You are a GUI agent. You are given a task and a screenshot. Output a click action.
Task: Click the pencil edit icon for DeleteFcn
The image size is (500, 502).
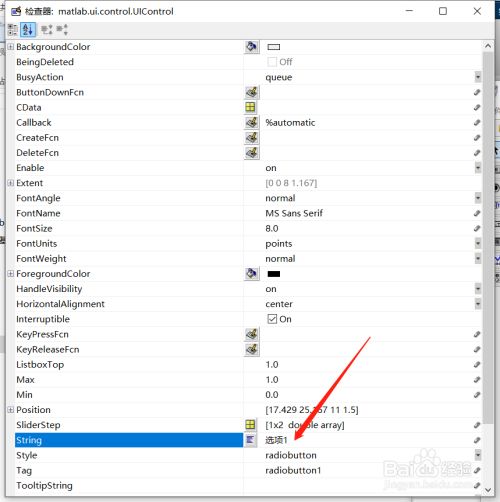point(477,153)
